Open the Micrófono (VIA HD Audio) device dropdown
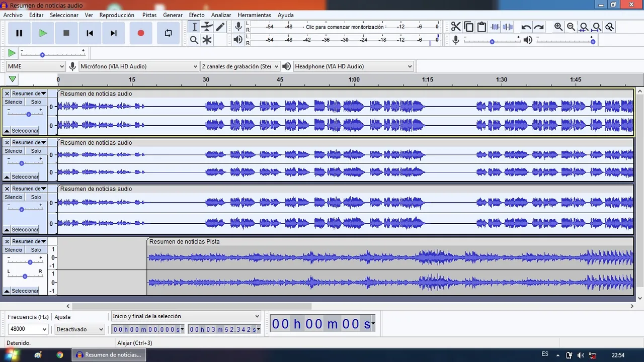 [x=139, y=66]
